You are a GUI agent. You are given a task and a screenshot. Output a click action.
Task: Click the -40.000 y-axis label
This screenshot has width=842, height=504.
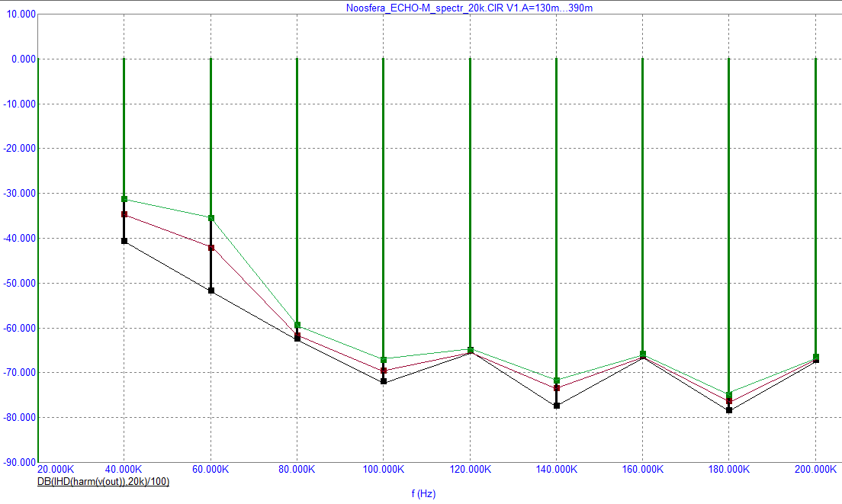tap(19, 238)
